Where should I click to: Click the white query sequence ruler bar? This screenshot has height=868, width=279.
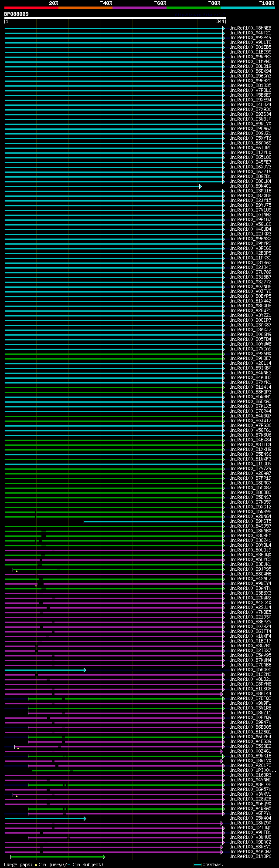click(x=115, y=18)
